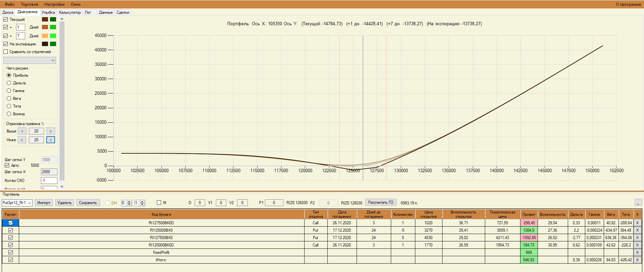Click the up arrow of the left panel scrollbar
644x272 pixels.
point(62,19)
